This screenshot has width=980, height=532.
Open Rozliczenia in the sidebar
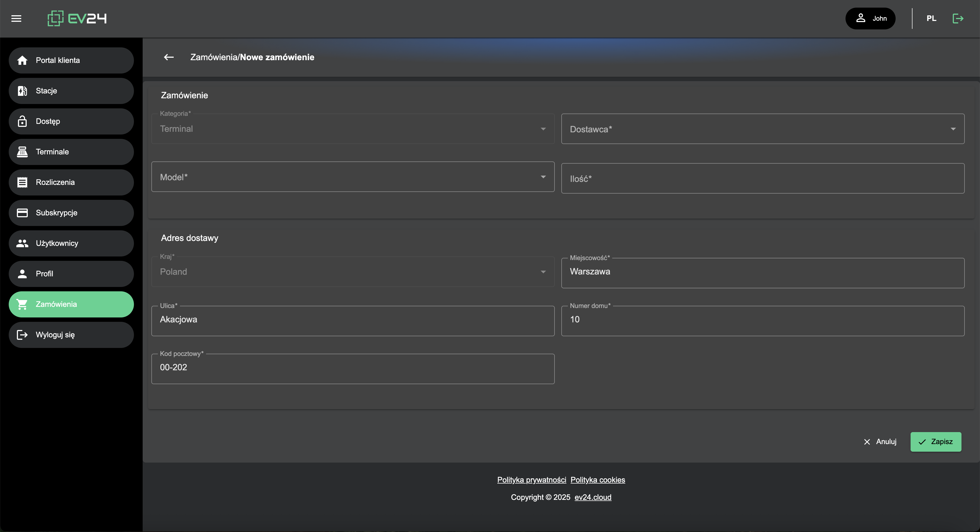click(71, 182)
